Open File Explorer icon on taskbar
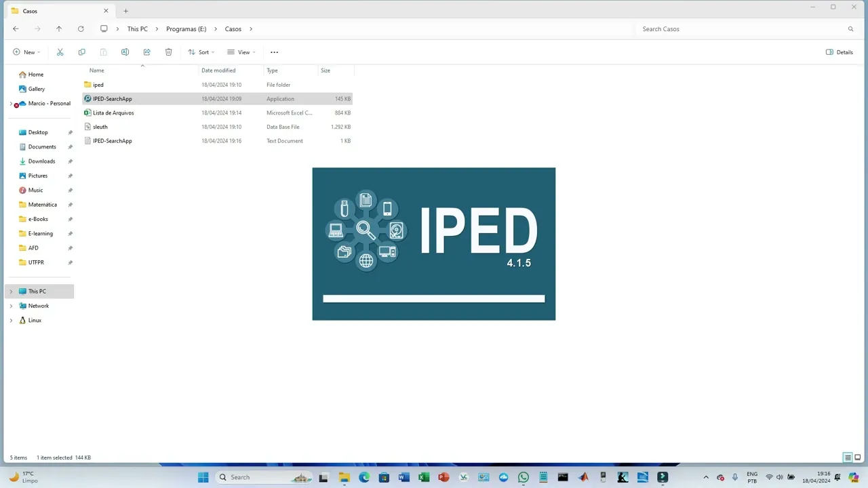 click(x=344, y=477)
